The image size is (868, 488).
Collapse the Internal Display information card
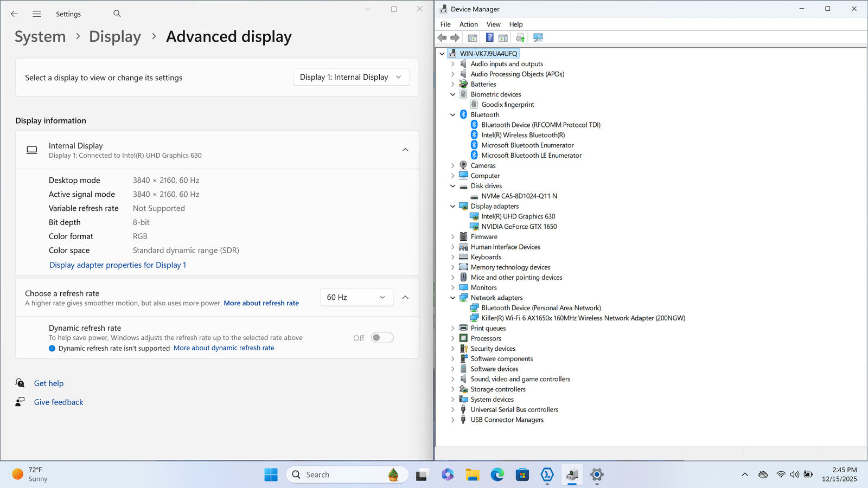(405, 150)
